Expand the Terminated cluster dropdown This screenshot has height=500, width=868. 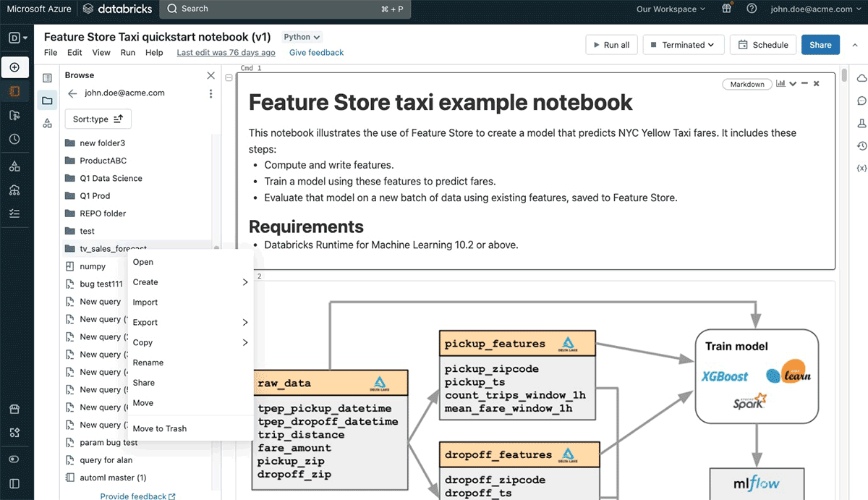[x=682, y=45]
